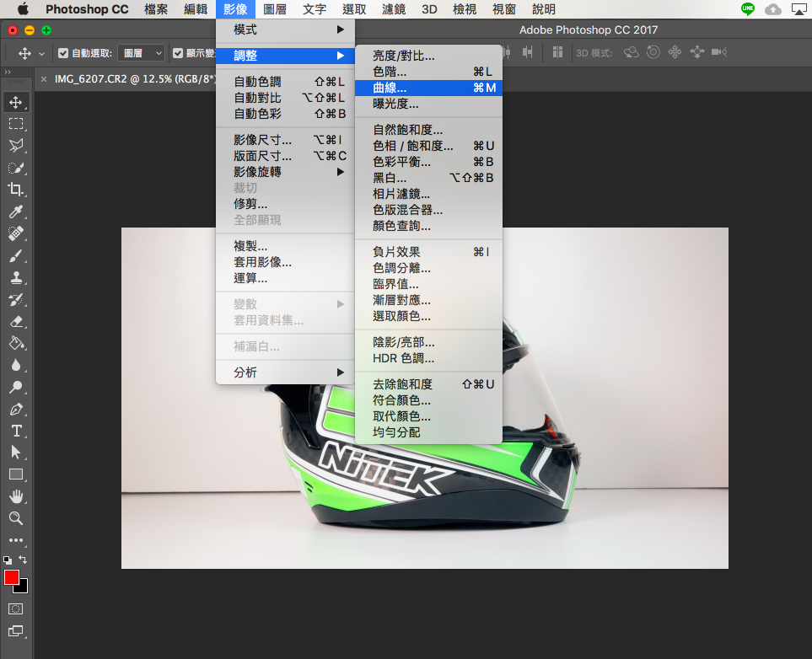The height and width of the screenshot is (659, 812).
Task: Select the Crop tool
Action: 16,190
